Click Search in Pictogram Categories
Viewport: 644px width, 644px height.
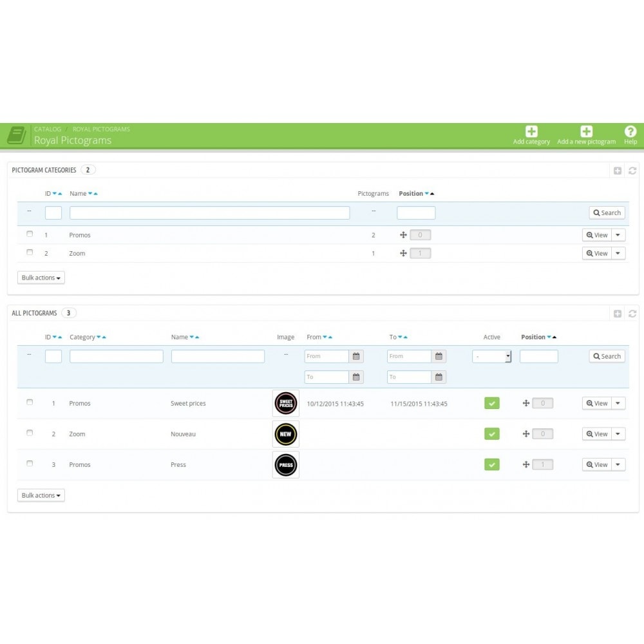pyautogui.click(x=607, y=213)
